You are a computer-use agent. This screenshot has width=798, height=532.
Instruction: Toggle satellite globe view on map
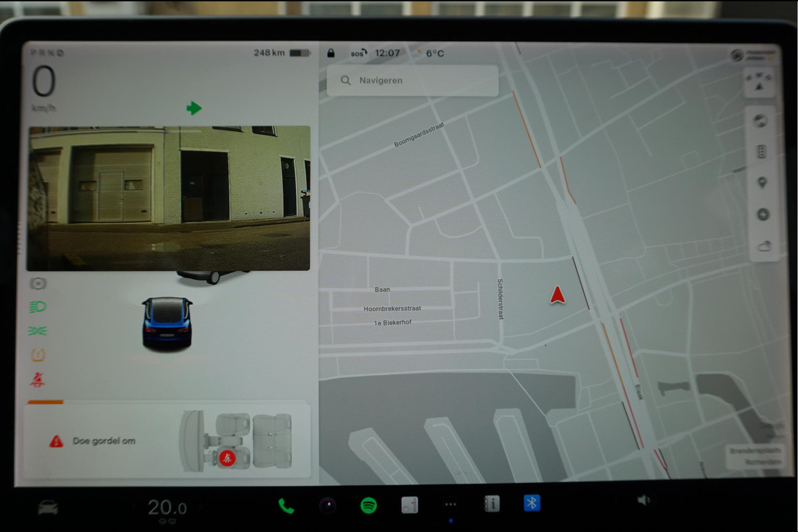click(762, 120)
